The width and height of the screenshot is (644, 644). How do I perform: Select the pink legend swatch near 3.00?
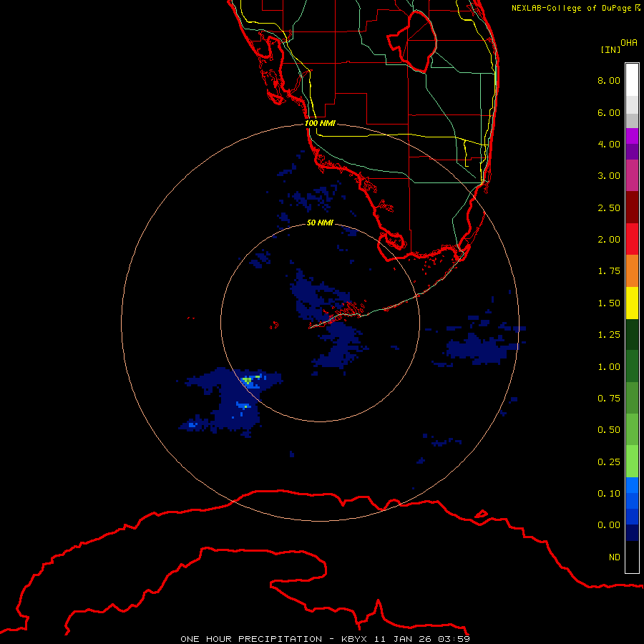(x=632, y=176)
